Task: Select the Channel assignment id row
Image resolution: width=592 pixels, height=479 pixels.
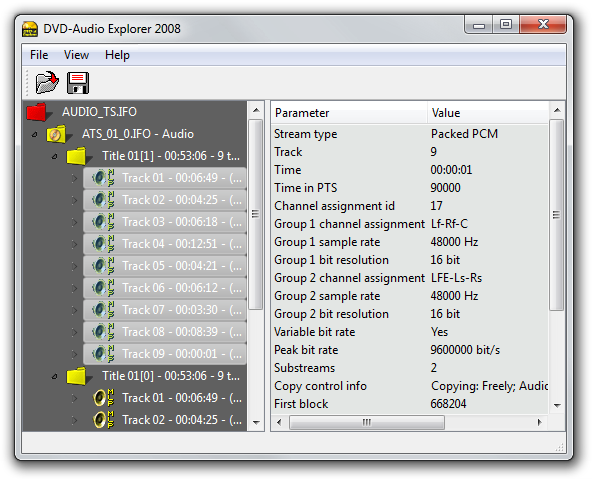Action: tap(410, 206)
